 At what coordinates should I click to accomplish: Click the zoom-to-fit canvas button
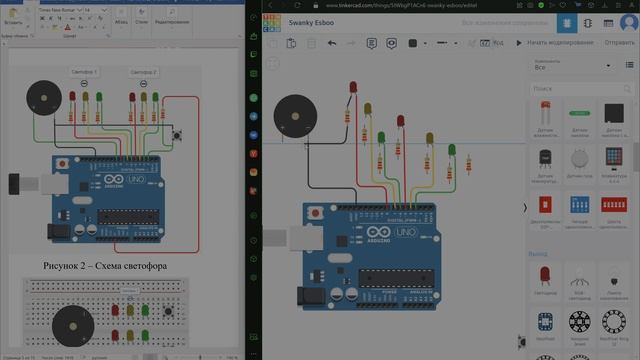(x=273, y=63)
